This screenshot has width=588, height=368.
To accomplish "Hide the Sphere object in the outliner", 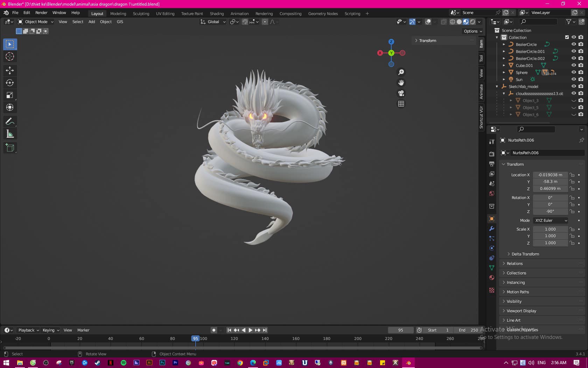I will click(x=574, y=72).
